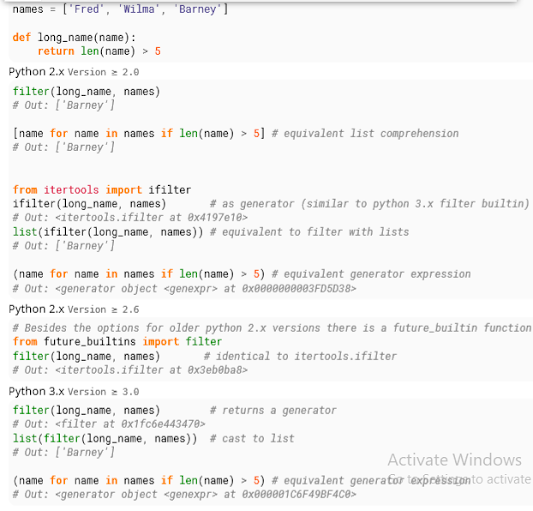The image size is (533, 511).
Task: Click the 'cast to list' comment
Action: 252,439
